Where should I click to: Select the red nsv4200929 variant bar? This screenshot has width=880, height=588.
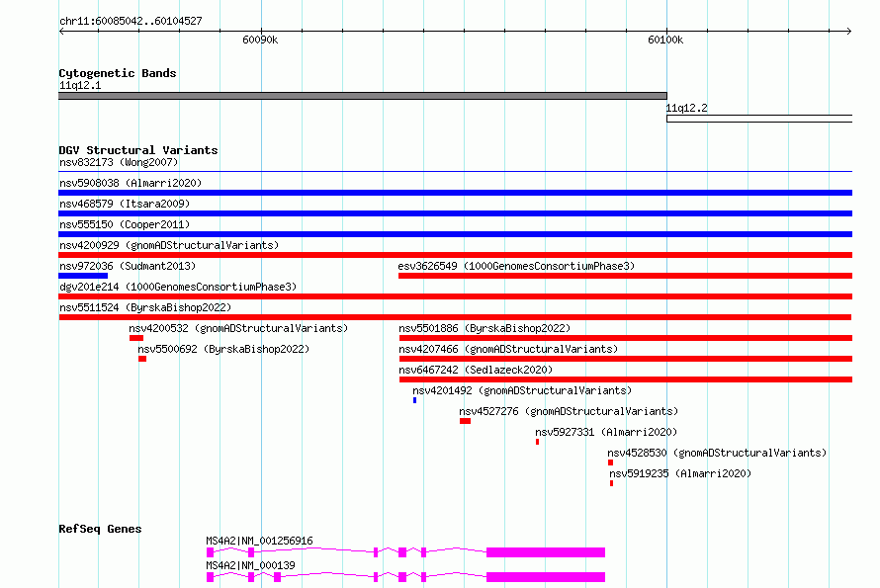(x=455, y=255)
